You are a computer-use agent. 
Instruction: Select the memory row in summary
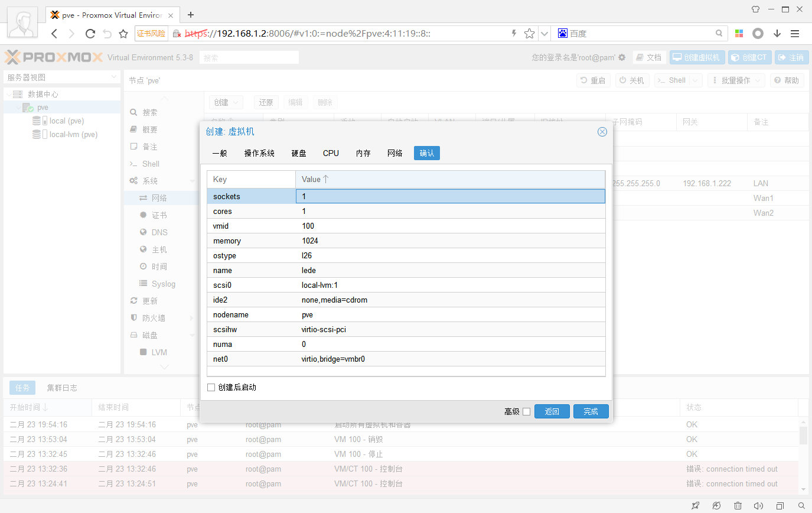coord(406,241)
